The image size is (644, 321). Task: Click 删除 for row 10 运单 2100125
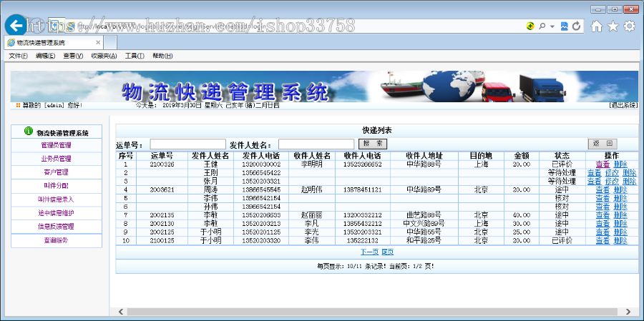point(620,240)
